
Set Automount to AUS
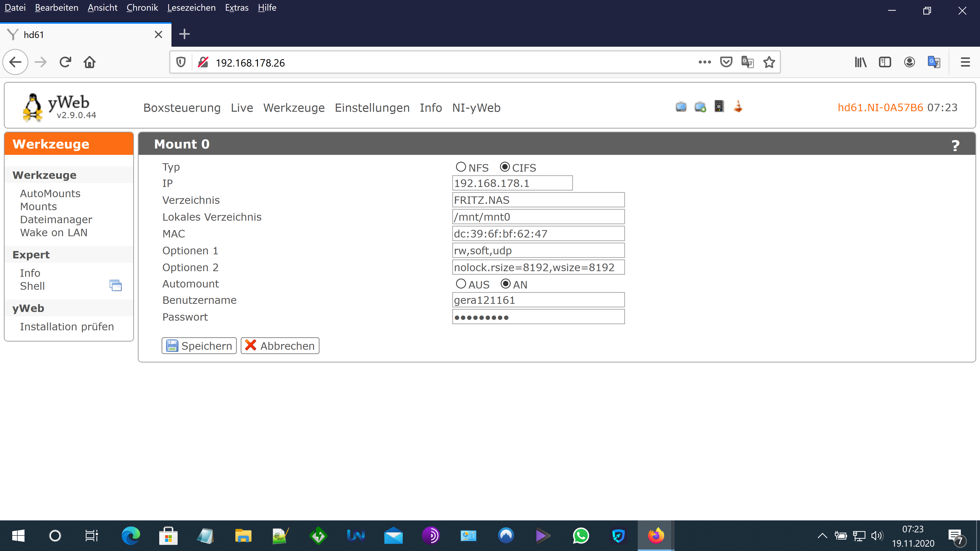(461, 284)
